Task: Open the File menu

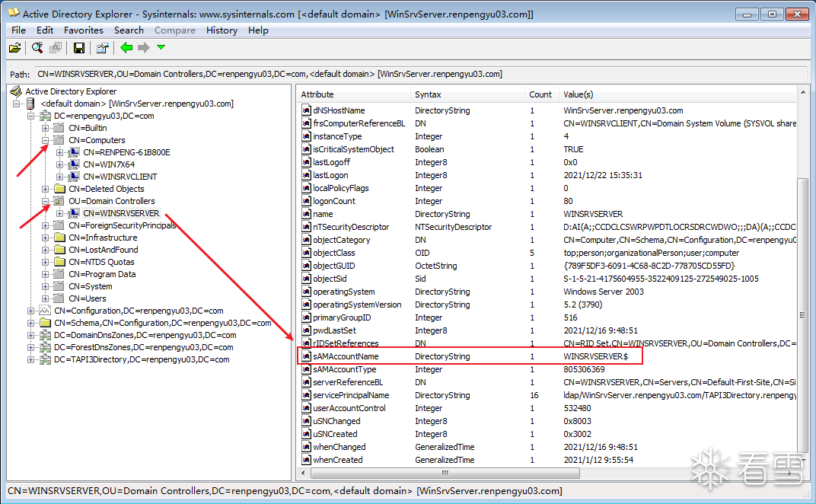Action: [19, 30]
